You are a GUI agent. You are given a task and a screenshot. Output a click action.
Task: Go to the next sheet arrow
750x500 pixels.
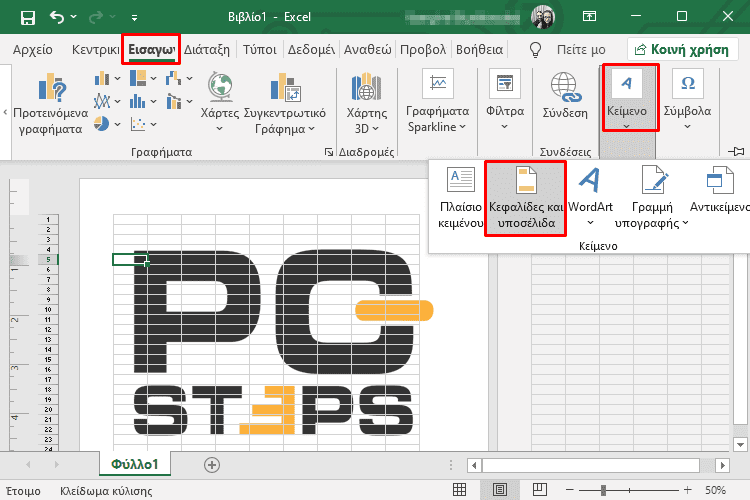pos(57,465)
